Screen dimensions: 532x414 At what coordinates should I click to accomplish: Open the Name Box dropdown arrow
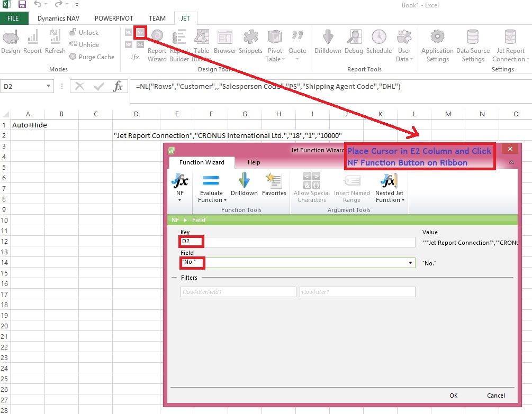point(49,86)
